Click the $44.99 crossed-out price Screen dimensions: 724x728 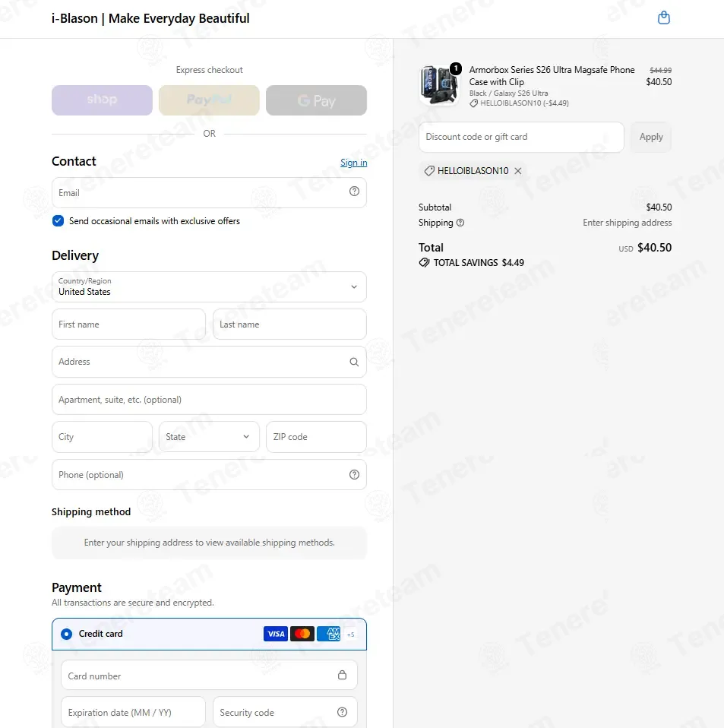tap(660, 70)
